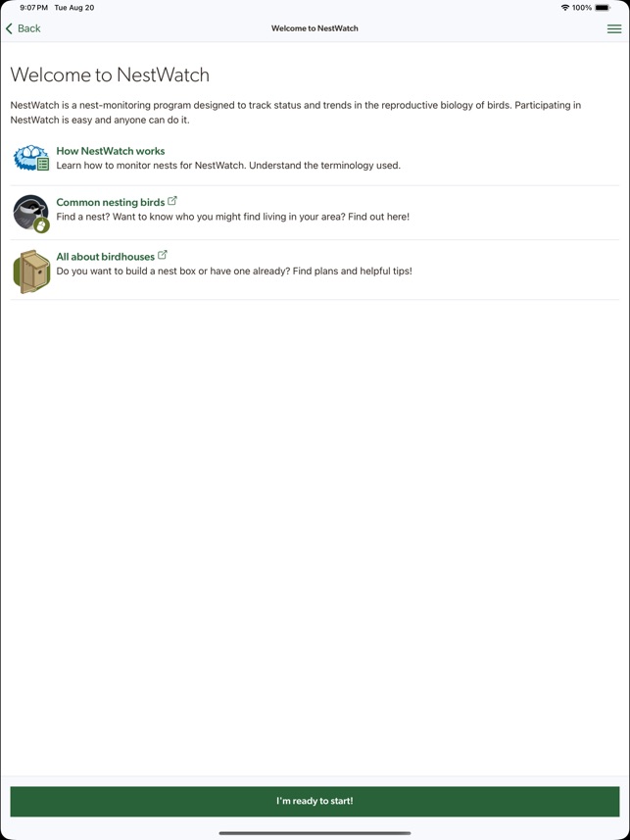The width and height of the screenshot is (630, 840).
Task: Click the 'Find a nest?' description text
Action: tap(232, 217)
